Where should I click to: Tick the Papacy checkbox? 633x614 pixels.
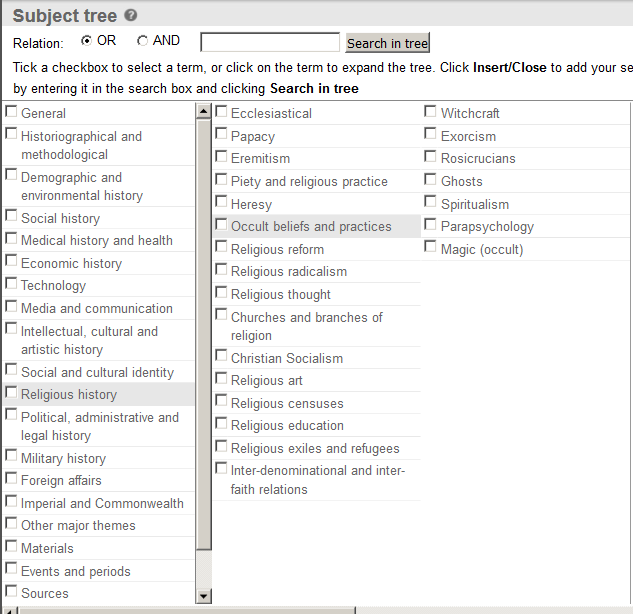point(221,135)
